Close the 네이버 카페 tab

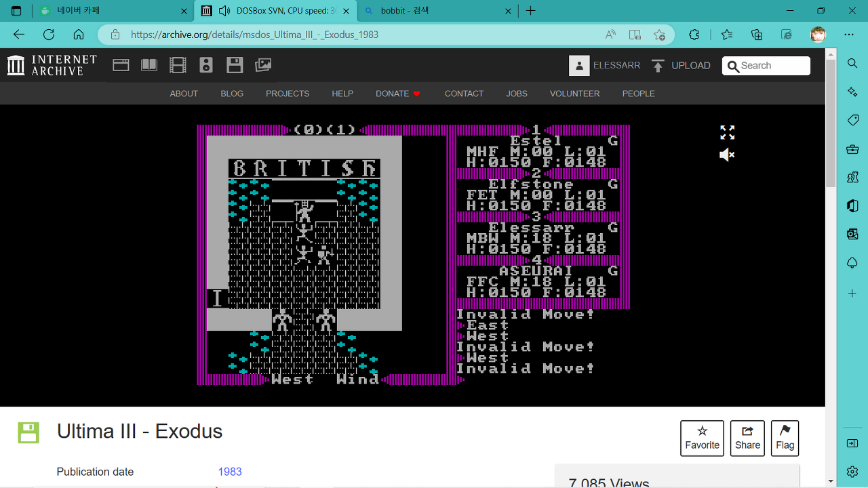pyautogui.click(x=184, y=11)
